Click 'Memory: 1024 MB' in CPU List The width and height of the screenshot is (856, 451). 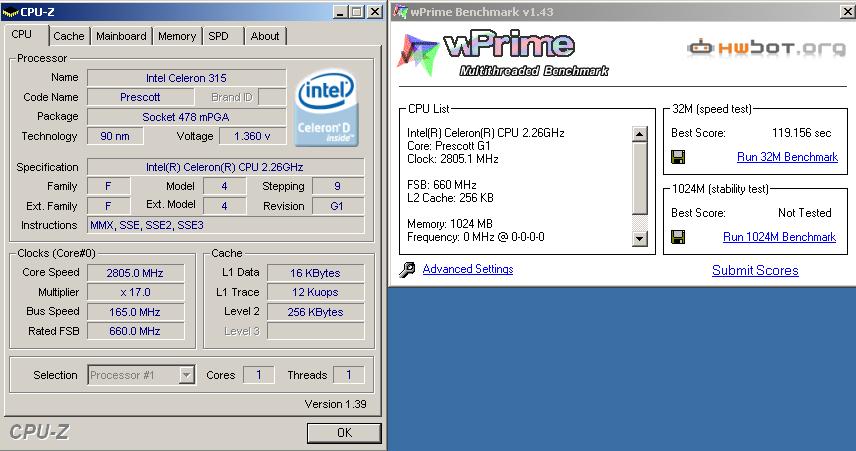pyautogui.click(x=450, y=224)
